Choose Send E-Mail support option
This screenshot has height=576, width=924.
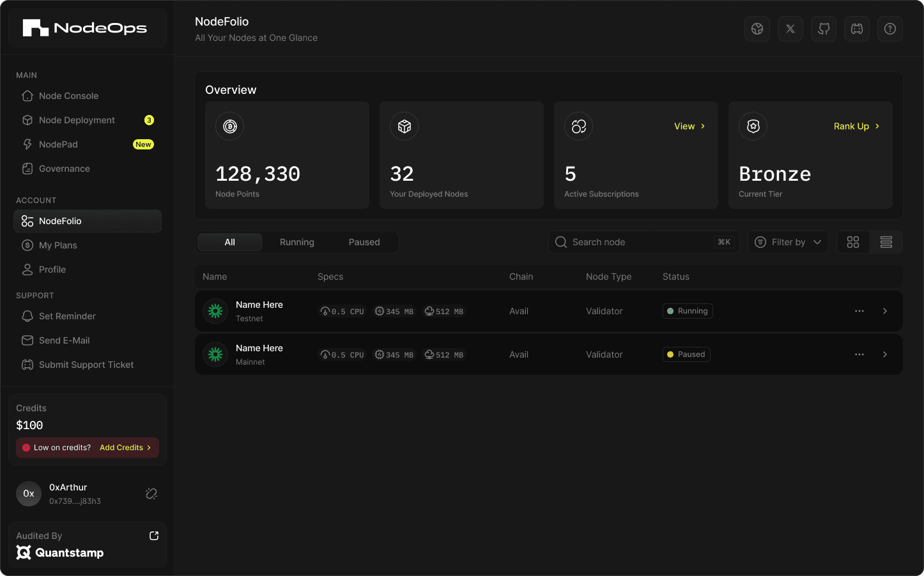(x=88, y=340)
